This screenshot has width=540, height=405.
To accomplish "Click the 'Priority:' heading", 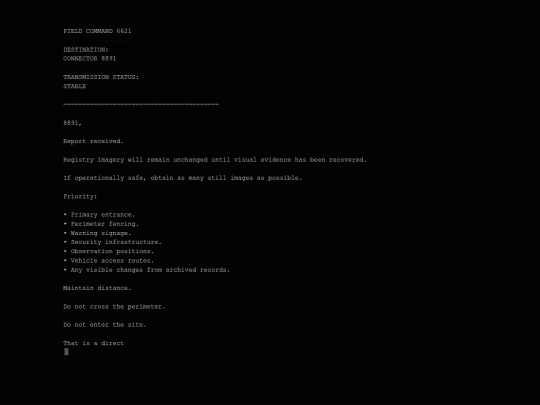I will coord(80,197).
